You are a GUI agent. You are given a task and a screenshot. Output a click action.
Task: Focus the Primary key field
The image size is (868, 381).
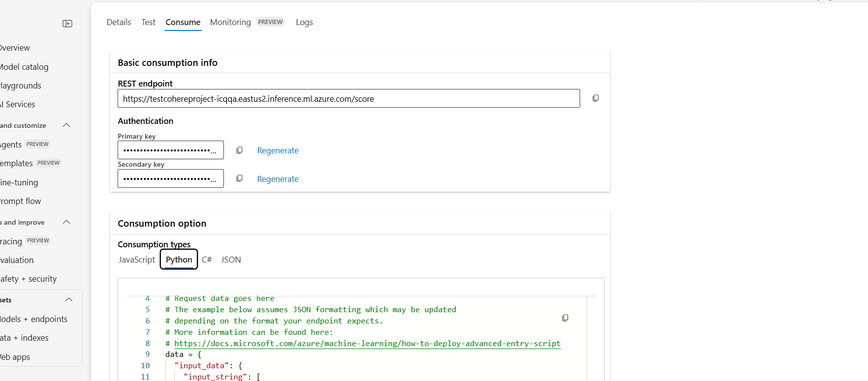[170, 150]
